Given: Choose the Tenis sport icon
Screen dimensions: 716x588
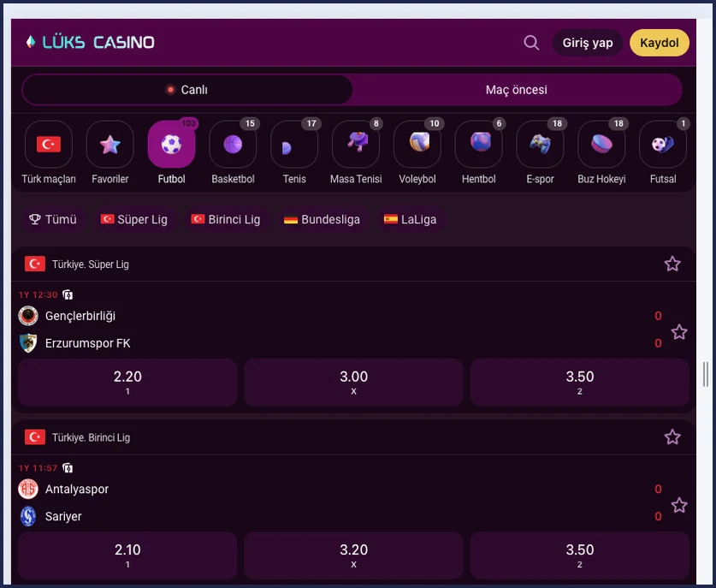Looking at the screenshot, I should click(294, 145).
